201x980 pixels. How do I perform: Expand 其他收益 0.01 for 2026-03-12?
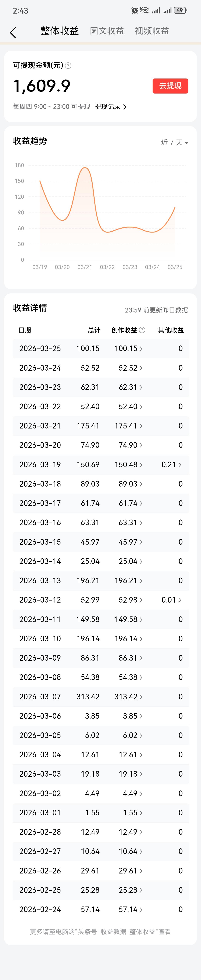171,600
